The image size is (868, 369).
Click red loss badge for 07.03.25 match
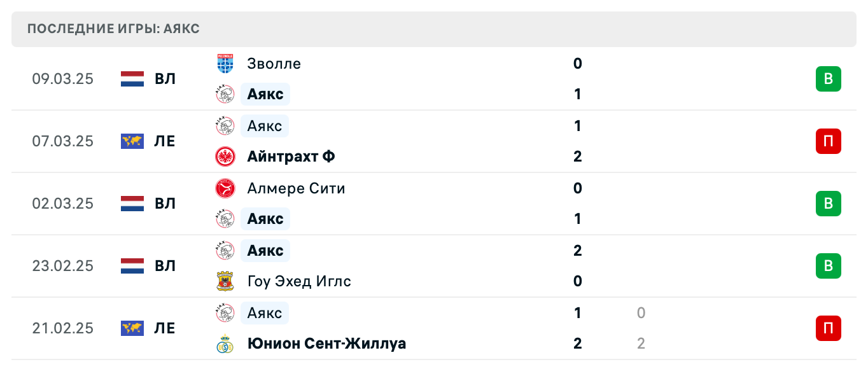point(828,141)
